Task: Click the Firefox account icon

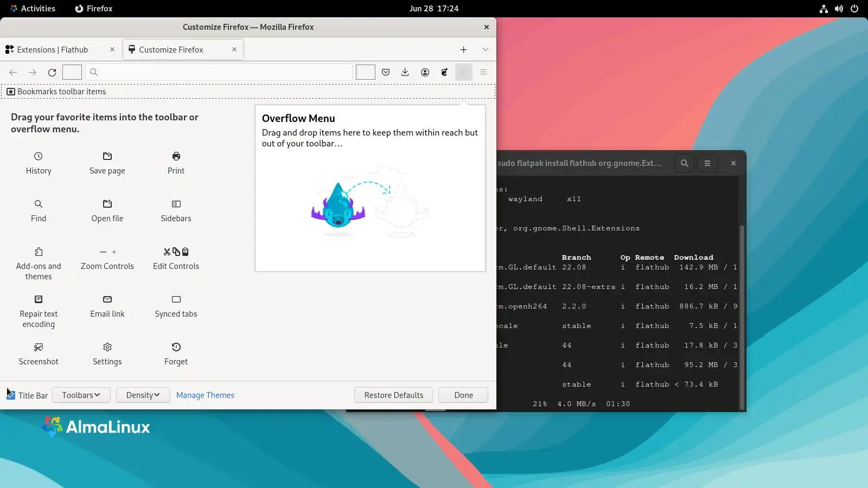Action: coord(425,72)
